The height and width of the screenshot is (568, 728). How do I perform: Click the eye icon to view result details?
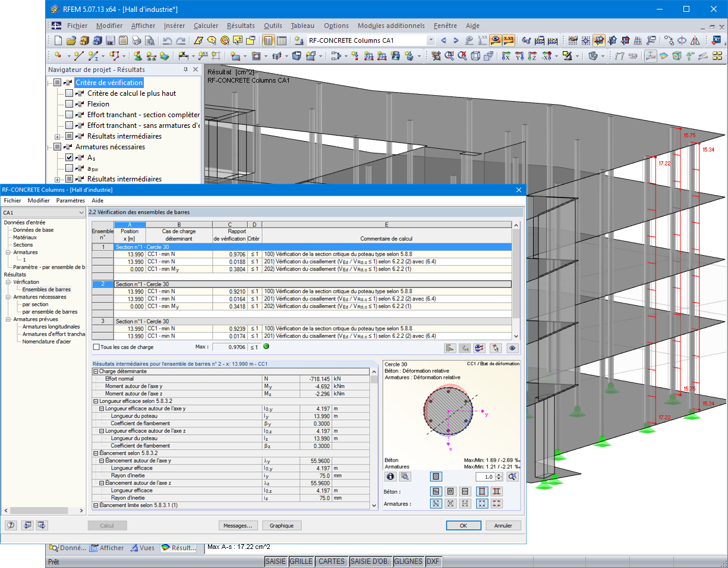coord(512,348)
